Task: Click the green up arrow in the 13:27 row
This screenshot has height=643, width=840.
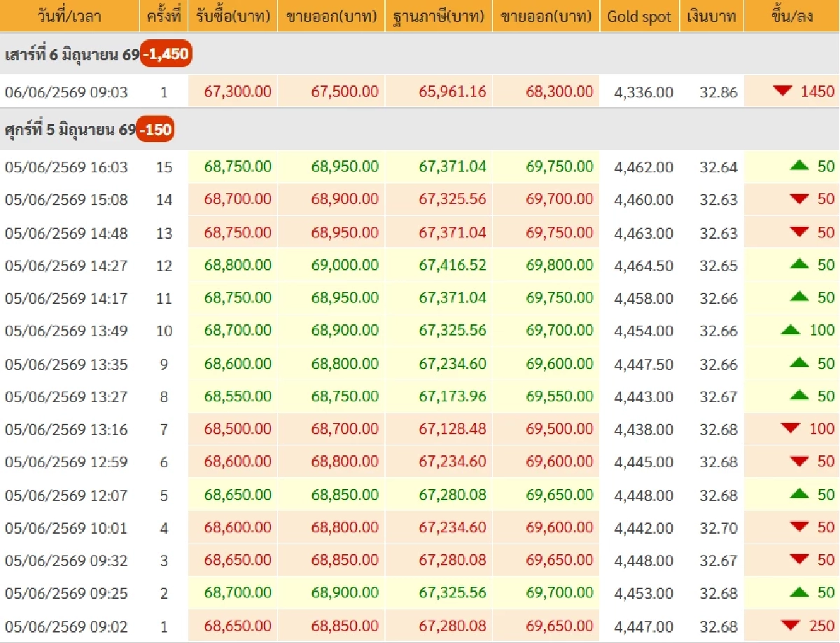Action: tap(799, 396)
